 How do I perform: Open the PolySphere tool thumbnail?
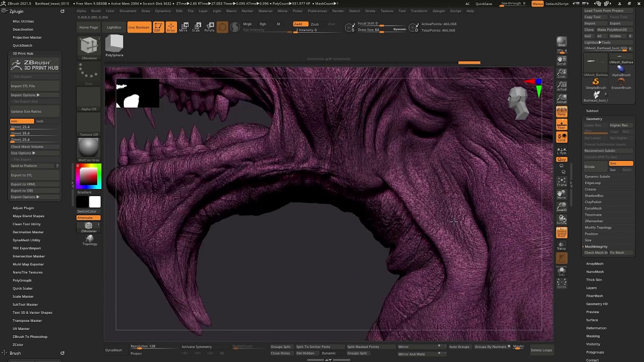(x=114, y=46)
